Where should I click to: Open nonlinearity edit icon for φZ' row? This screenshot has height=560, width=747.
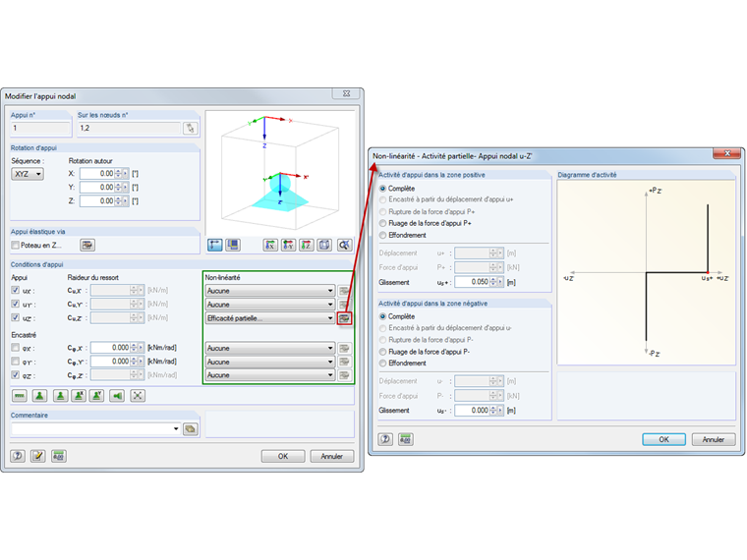(344, 375)
